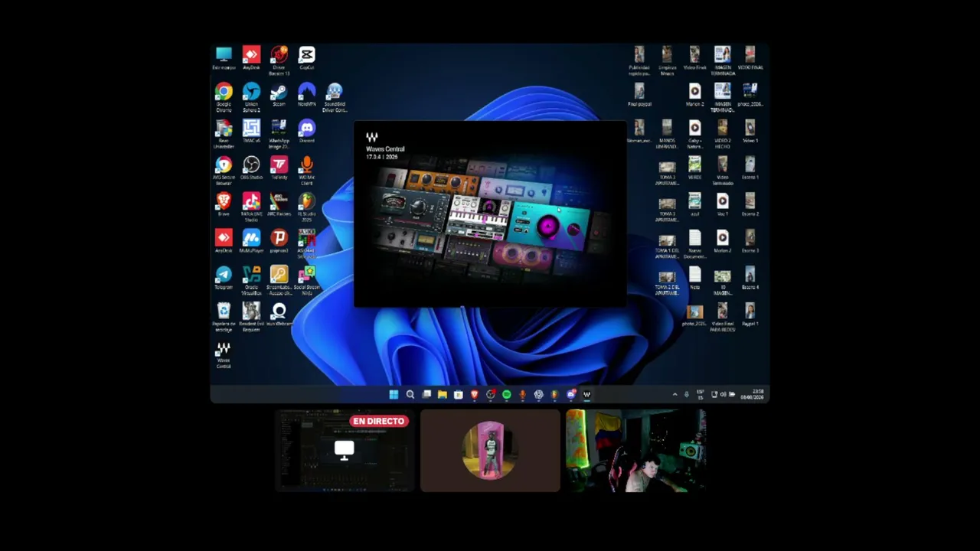Select the Limpieza Mesa file
Screen dimensions: 980x551
[667, 60]
